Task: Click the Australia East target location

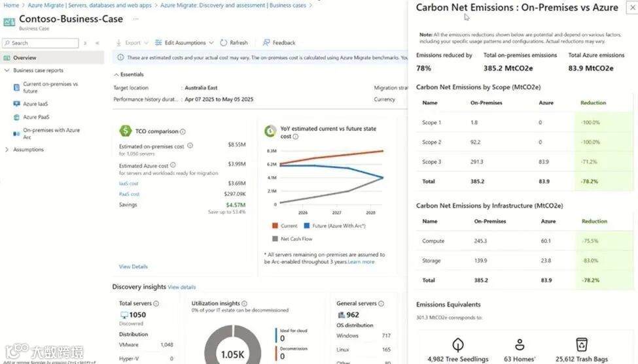Action: [x=201, y=88]
